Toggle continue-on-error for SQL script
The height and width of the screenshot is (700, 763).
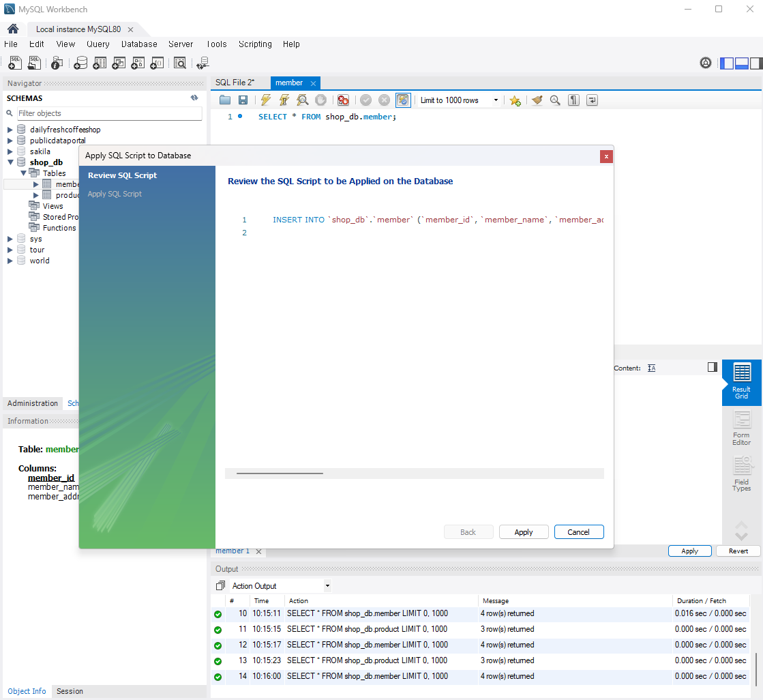click(x=343, y=100)
